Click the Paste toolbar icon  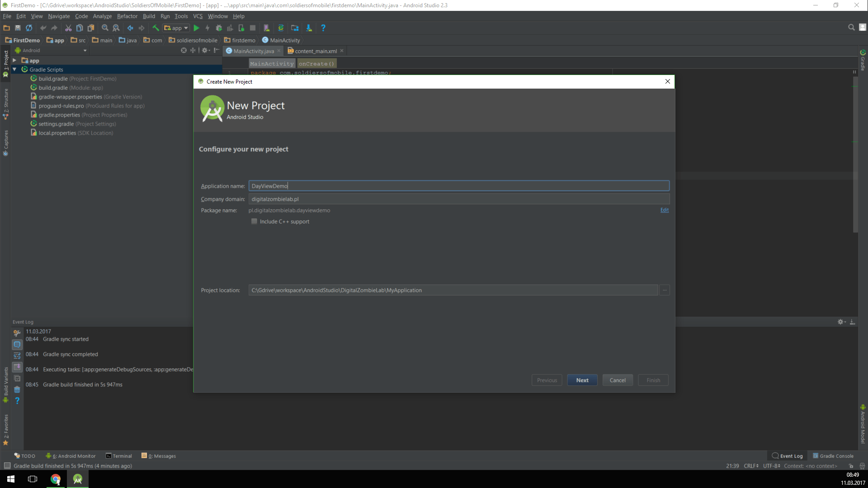tap(91, 28)
